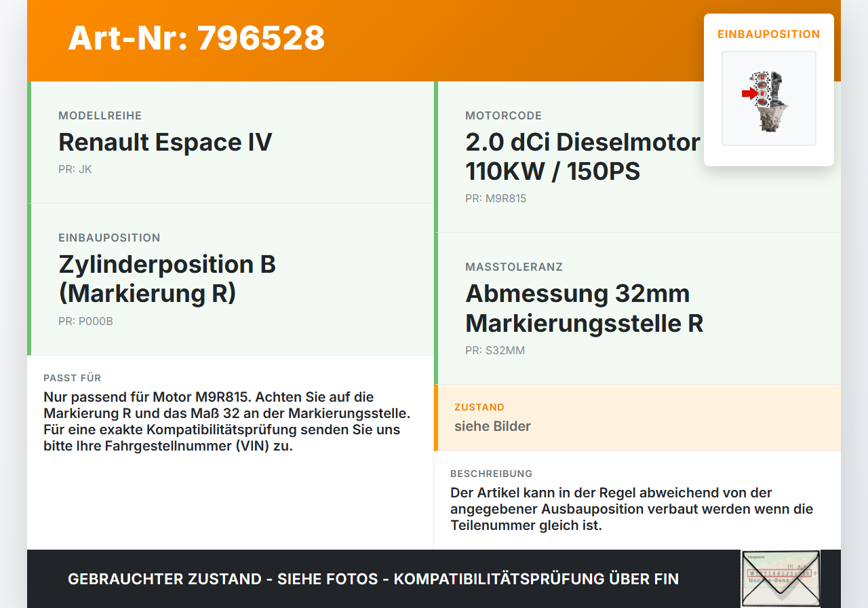
Task: Click the PR: P000B code
Action: click(86, 322)
